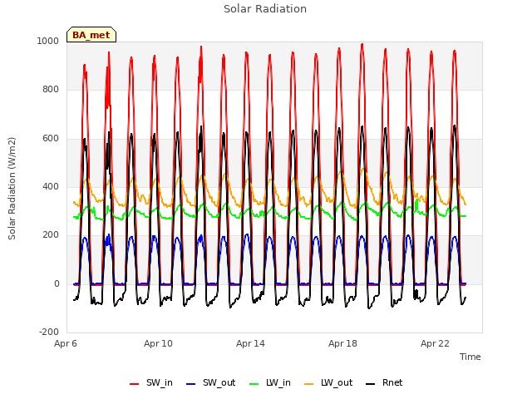Click the Solar Radiation chart title

coord(265,9)
